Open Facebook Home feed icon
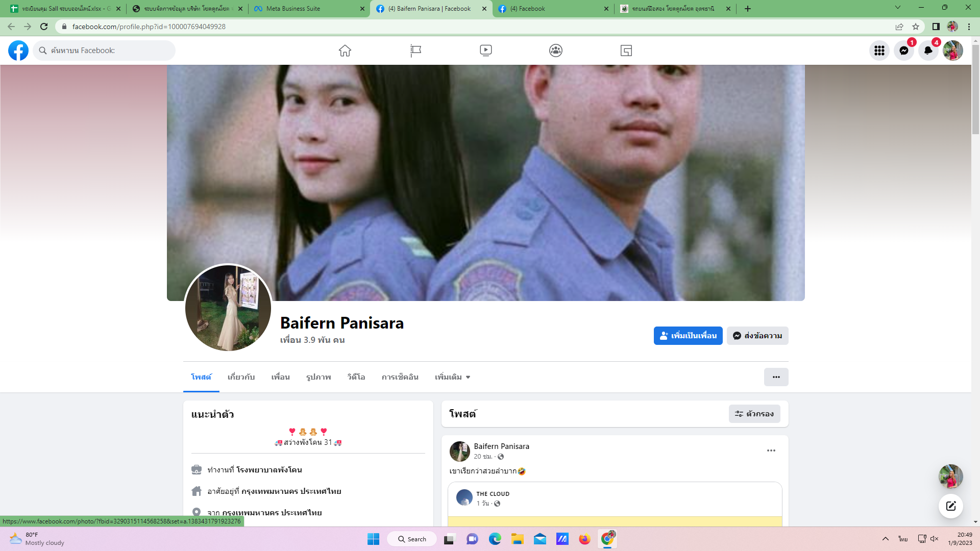The height and width of the screenshot is (551, 980). coord(345,51)
